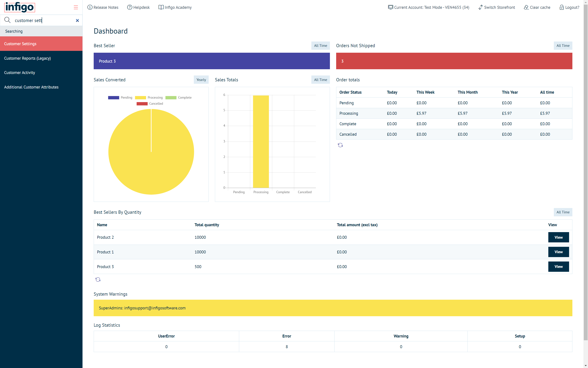
Task: Toggle Cancelled legend swatch in pie chart
Action: 142,104
